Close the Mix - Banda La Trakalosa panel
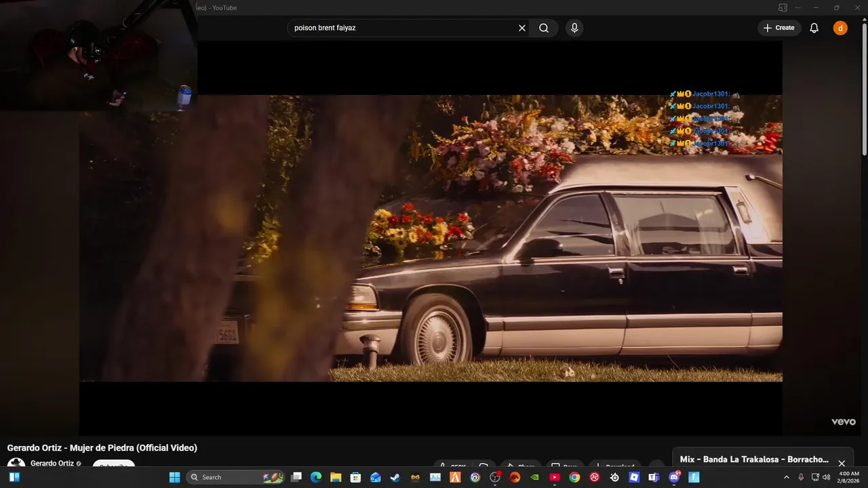Screen dimensions: 868x488 [x=842, y=464]
